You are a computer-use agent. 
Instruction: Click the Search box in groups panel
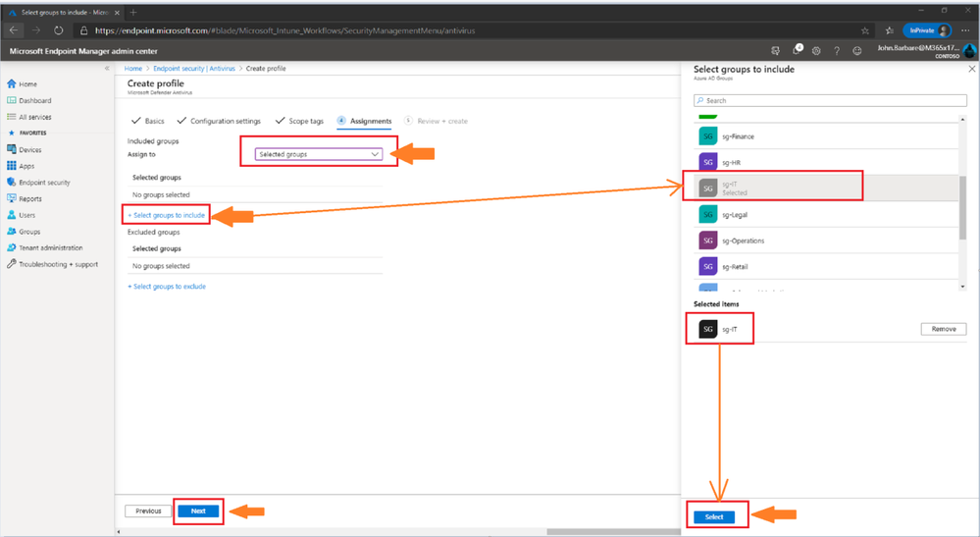coord(830,100)
